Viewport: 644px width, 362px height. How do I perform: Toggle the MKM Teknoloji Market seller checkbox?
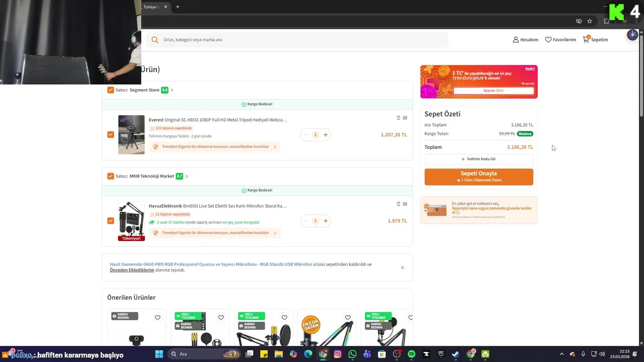pos(111,176)
